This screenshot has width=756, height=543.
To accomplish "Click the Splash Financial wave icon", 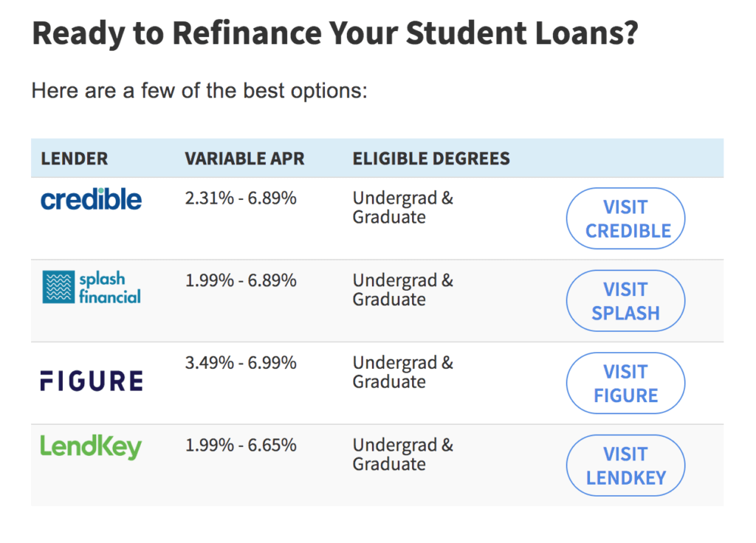I will tap(58, 287).
